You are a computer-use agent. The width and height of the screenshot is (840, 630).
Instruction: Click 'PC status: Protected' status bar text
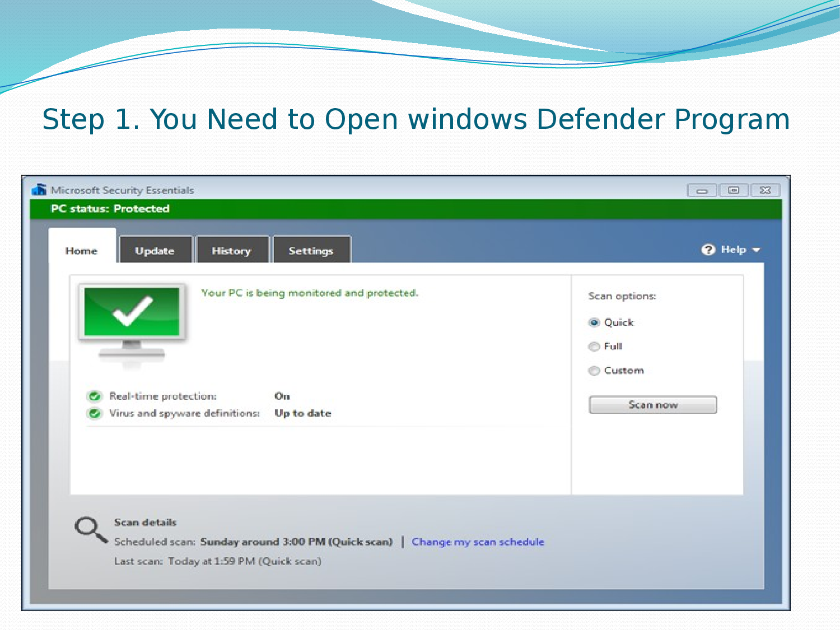pyautogui.click(x=110, y=208)
